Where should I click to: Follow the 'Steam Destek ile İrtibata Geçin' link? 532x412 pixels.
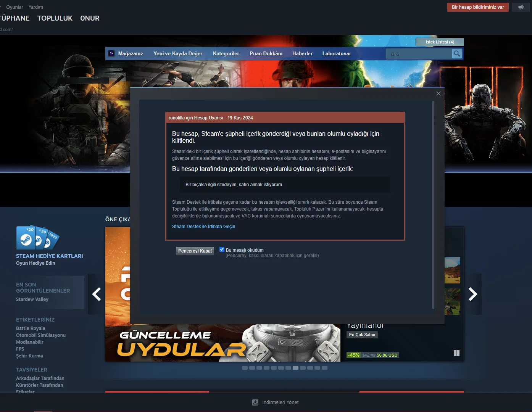coord(203,227)
